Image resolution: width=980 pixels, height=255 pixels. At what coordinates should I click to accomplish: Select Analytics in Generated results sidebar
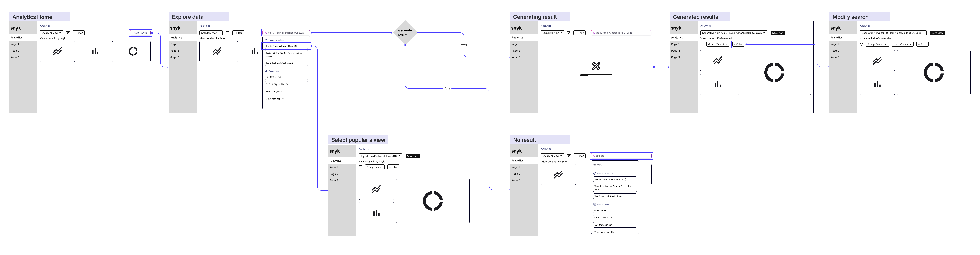pyautogui.click(x=683, y=38)
